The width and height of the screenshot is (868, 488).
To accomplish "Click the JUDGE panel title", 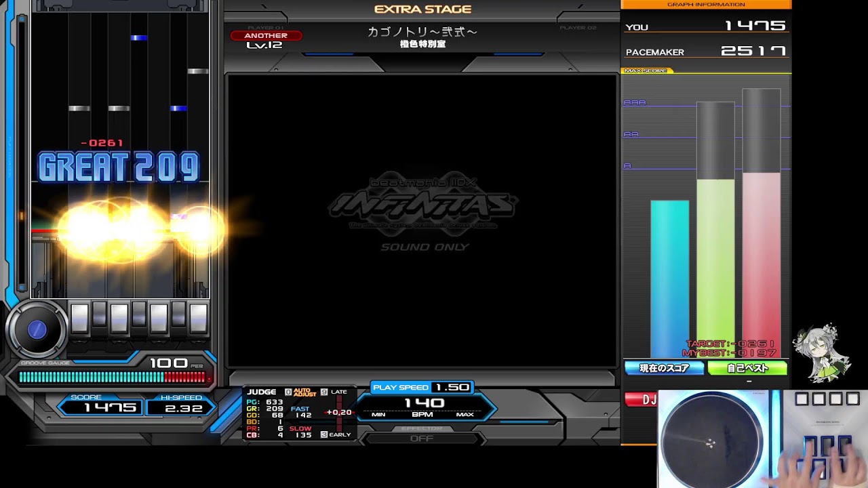I will coord(262,392).
